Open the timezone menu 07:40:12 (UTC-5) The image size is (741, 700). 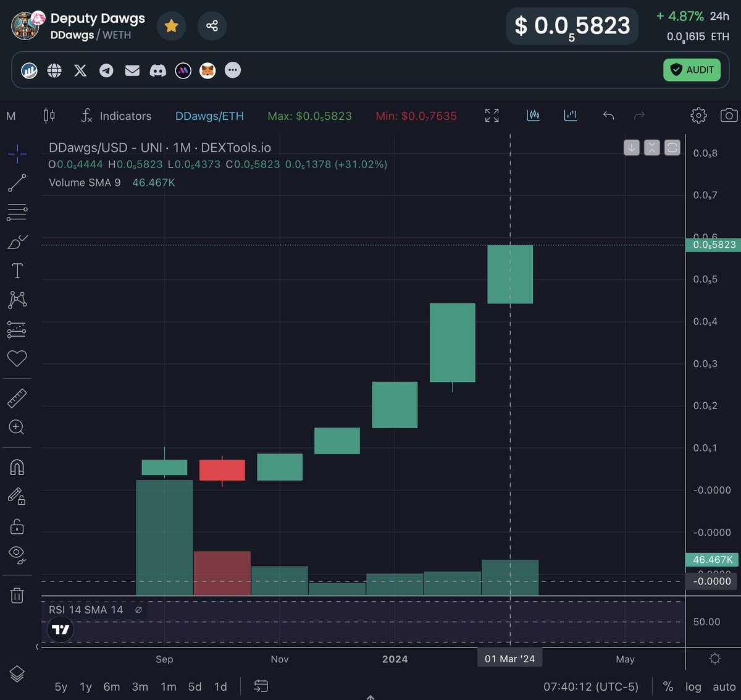coord(591,687)
